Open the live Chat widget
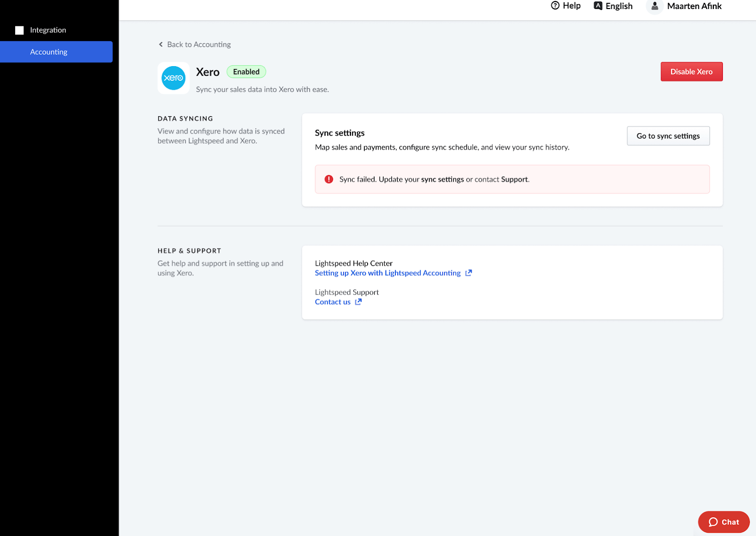756x536 pixels. pyautogui.click(x=723, y=522)
